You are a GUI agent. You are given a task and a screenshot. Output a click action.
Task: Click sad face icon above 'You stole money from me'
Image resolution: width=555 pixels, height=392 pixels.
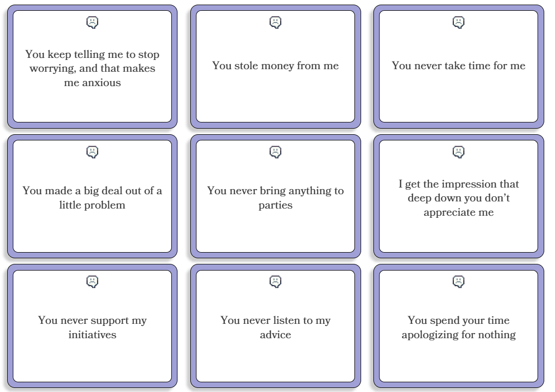pyautogui.click(x=275, y=23)
